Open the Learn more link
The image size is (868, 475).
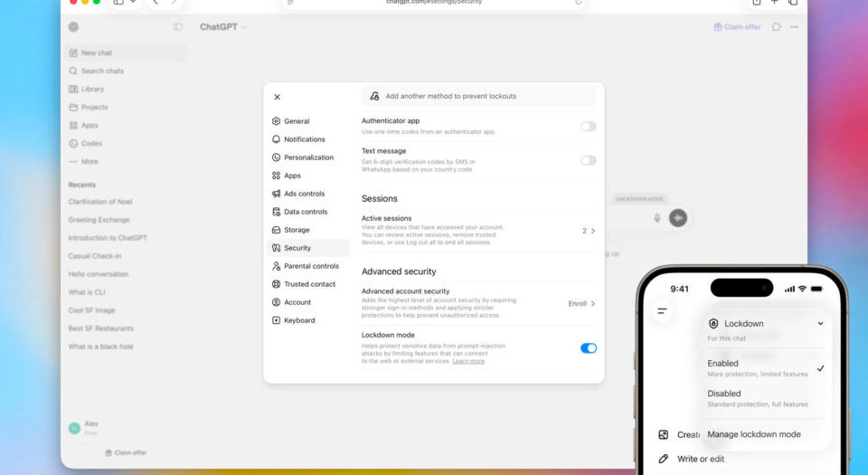pos(468,361)
